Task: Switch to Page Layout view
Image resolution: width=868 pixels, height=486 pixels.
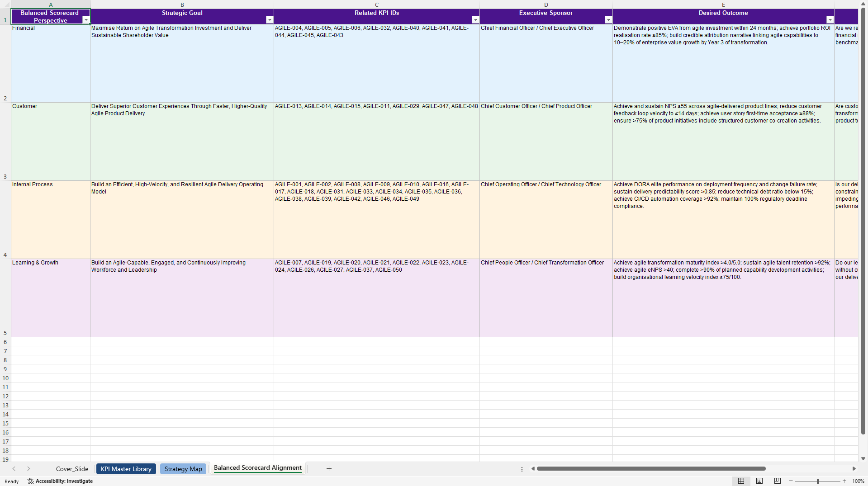Action: coord(759,481)
